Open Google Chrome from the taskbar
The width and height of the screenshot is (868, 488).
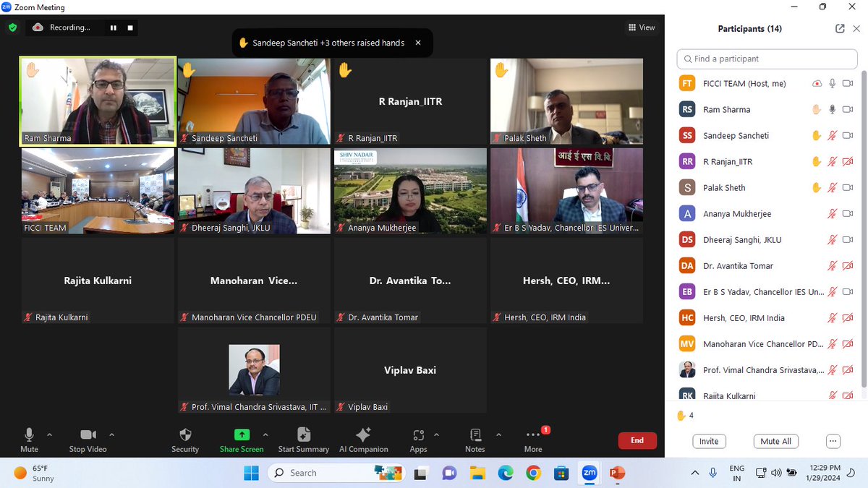pos(533,473)
